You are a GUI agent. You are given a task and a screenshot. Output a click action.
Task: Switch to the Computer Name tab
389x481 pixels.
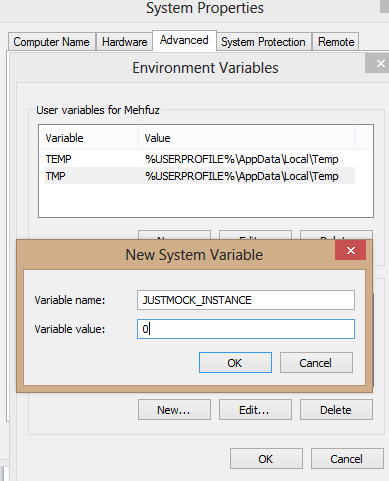click(x=52, y=42)
